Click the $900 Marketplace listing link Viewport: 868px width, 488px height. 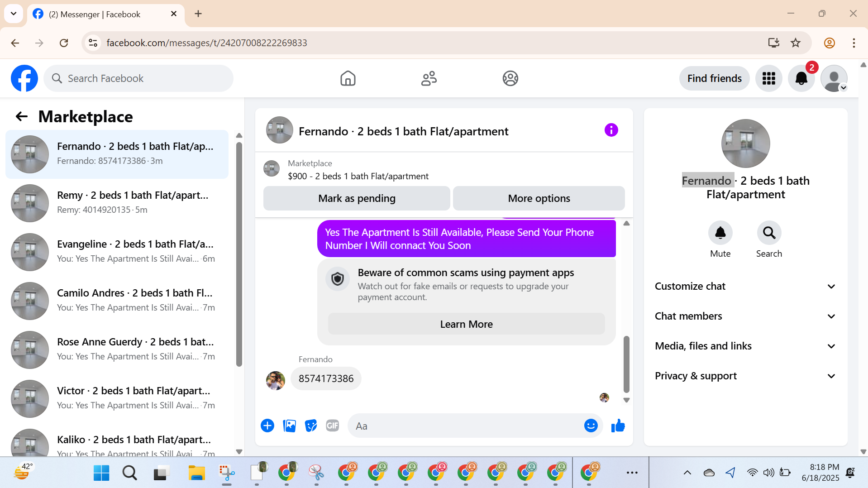(x=358, y=176)
